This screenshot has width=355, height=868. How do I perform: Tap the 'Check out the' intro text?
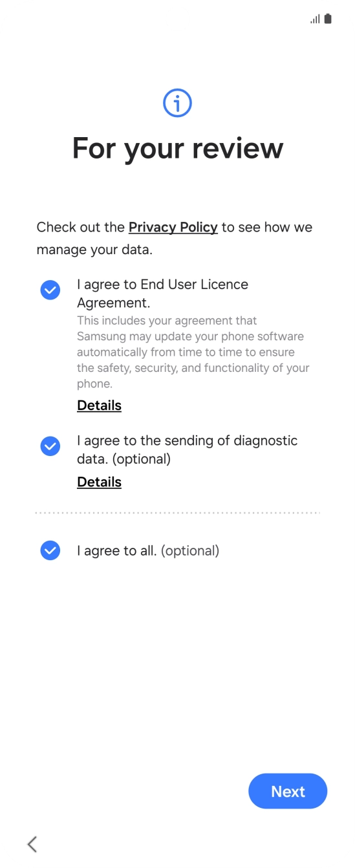tap(81, 227)
